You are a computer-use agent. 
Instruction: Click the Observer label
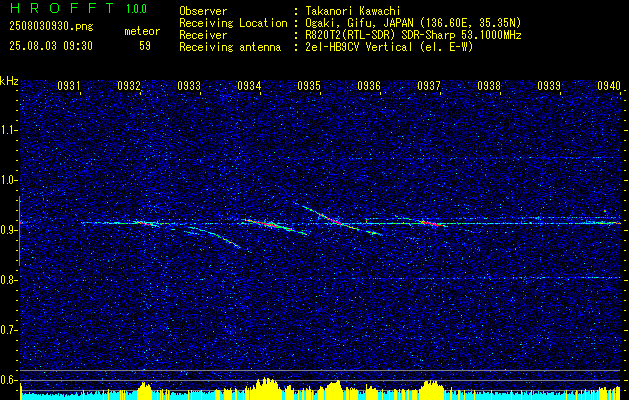point(203,11)
